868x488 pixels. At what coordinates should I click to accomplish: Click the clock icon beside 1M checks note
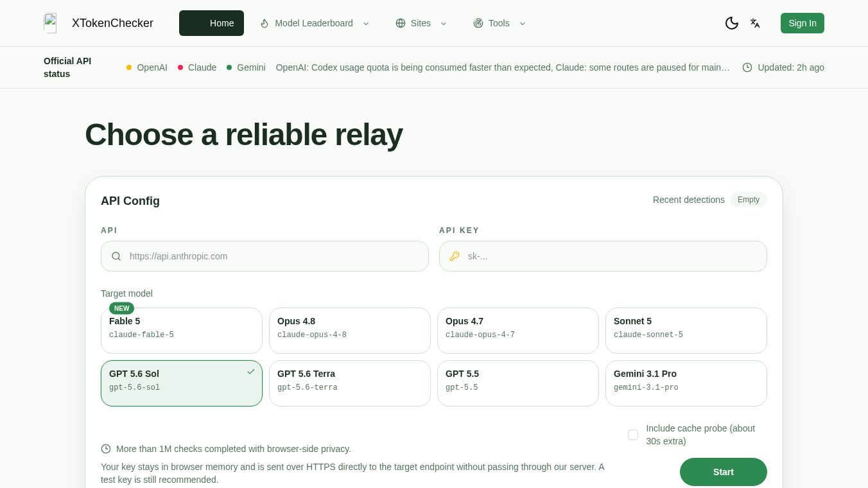pyautogui.click(x=106, y=449)
